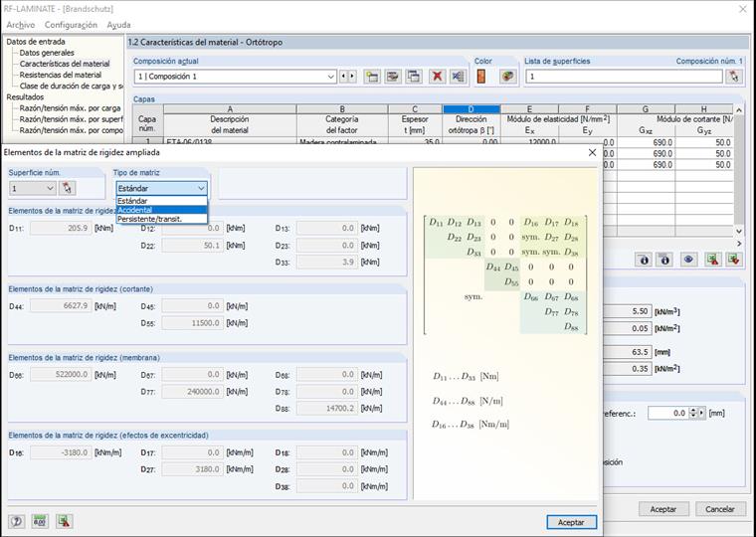Viewport: 756px width, 537px height.
Task: Pick surfaces with Lista de superficies cursor icon
Action: [x=734, y=77]
